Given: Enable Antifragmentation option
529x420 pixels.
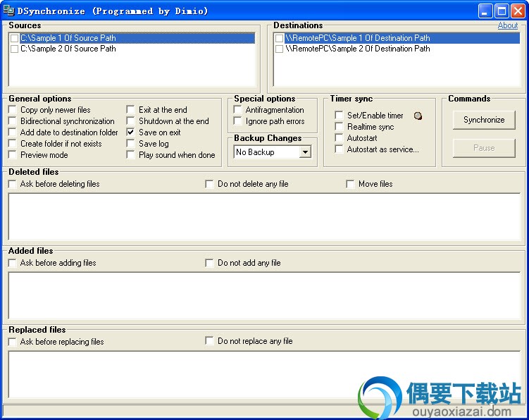Looking at the screenshot, I should pos(237,110).
